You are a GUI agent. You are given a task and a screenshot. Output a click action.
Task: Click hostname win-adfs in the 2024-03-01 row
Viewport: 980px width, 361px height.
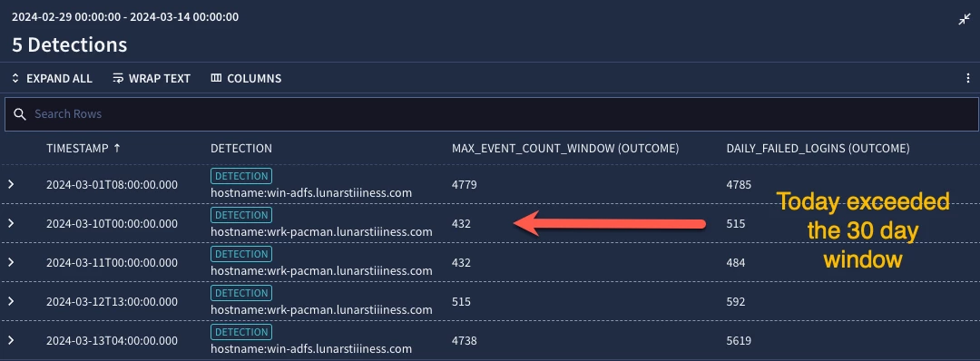(x=311, y=193)
